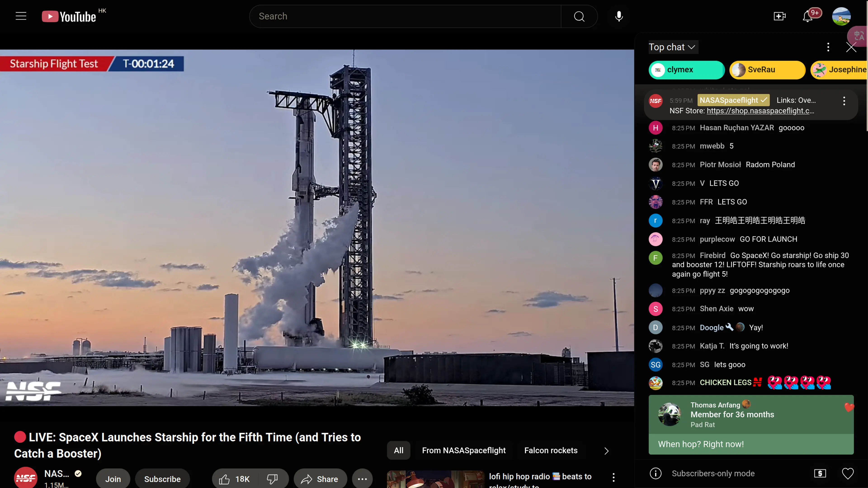Dislike the video
The height and width of the screenshot is (488, 868).
click(x=272, y=479)
